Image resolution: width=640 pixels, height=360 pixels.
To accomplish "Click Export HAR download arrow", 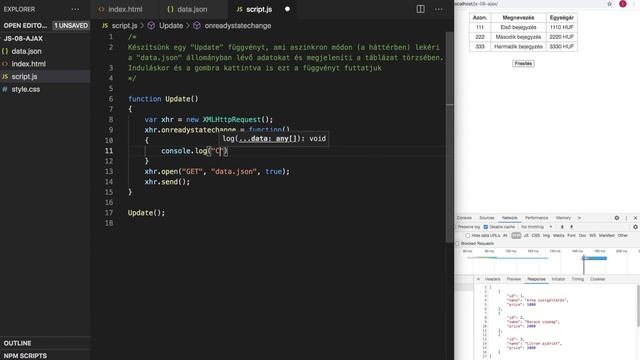I will [x=571, y=227].
